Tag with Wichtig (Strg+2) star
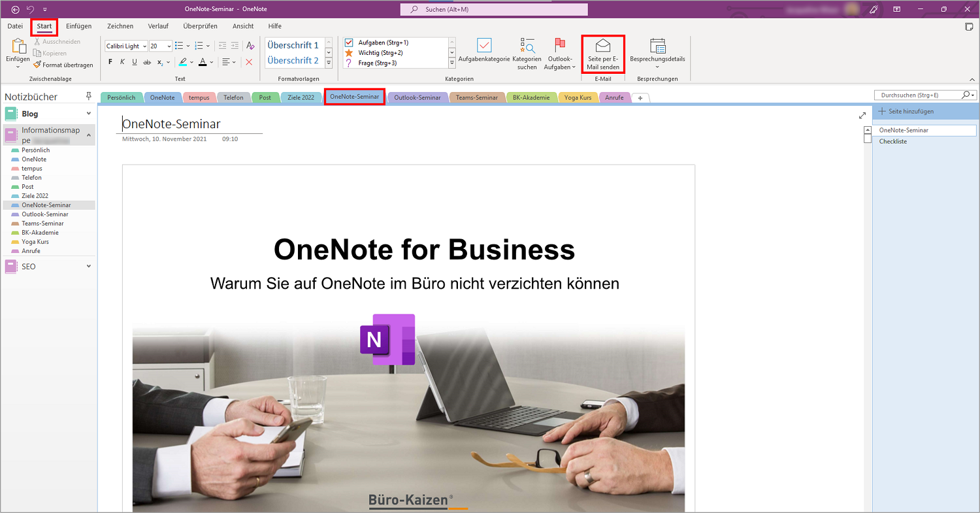This screenshot has width=980, height=513. [349, 52]
